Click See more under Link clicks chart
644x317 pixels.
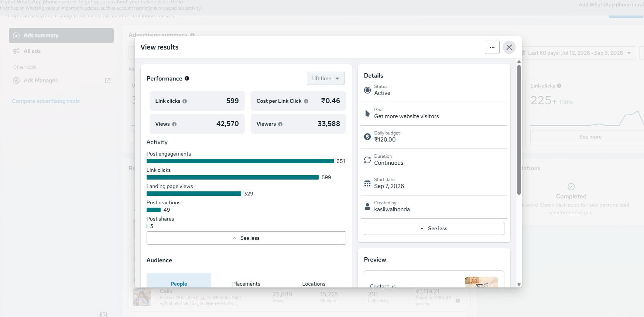point(590,137)
